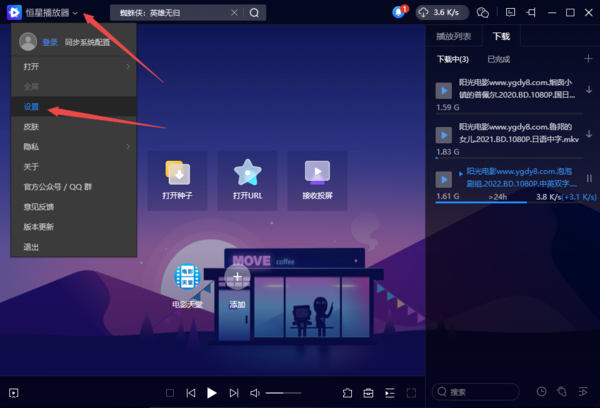Open the toolbox briefcase icon
This screenshot has height=408, width=600.
pyautogui.click(x=368, y=393)
